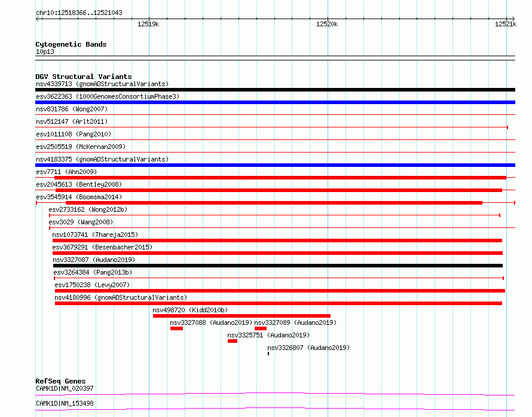Image resolution: width=532 pixels, height=417 pixels.
Task: Click the red esv2045613 variant bar
Action: pos(279,190)
